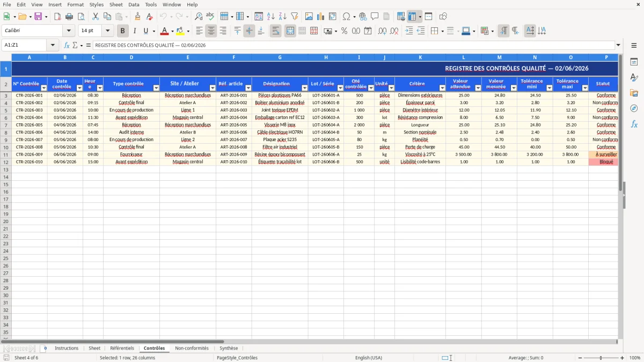
Task: Apply red font color swatch
Action: click(x=165, y=31)
